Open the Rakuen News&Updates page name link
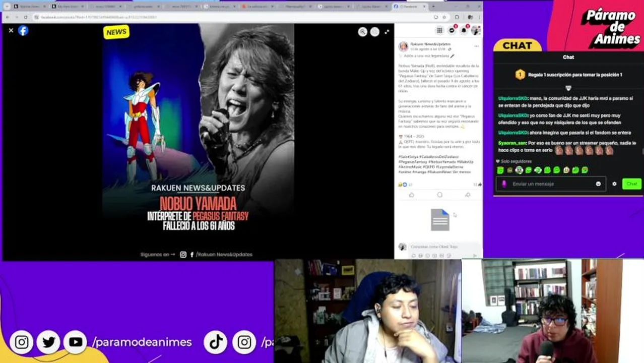The height and width of the screenshot is (363, 644). click(x=430, y=44)
